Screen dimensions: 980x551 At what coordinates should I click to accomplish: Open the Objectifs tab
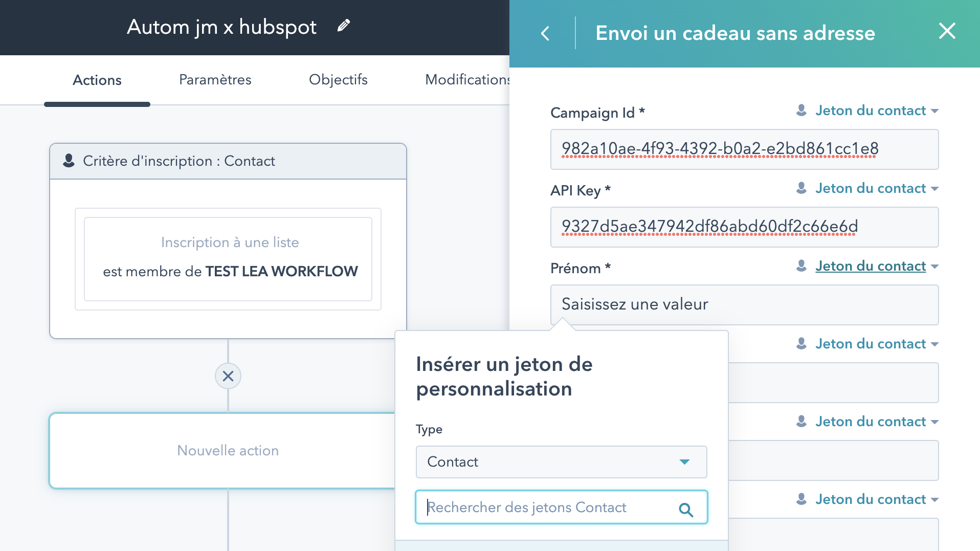tap(338, 80)
